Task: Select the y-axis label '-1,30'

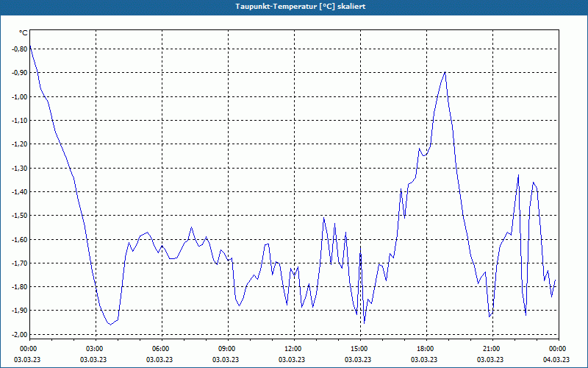Action: click(x=20, y=168)
